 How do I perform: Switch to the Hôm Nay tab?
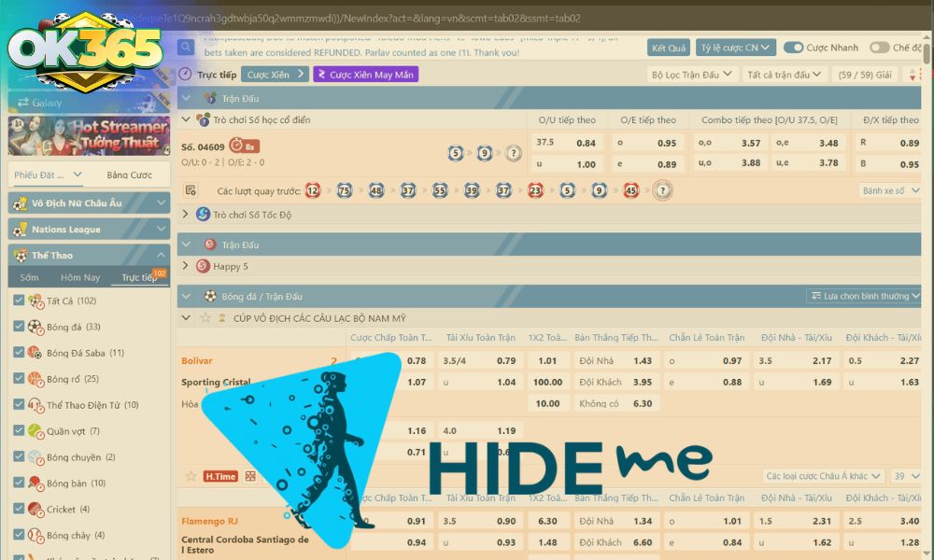[x=80, y=277]
